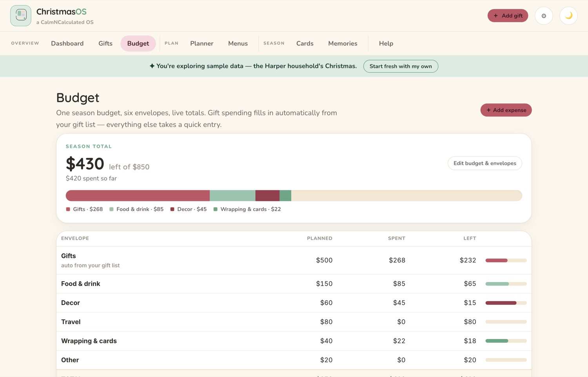Click the "$420 spent so far" text
This screenshot has width=588, height=377.
point(91,178)
